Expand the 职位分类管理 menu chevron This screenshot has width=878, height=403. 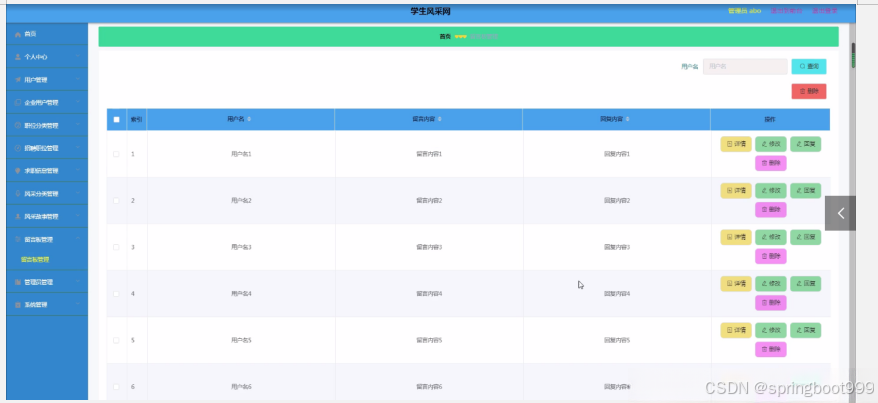click(x=78, y=125)
